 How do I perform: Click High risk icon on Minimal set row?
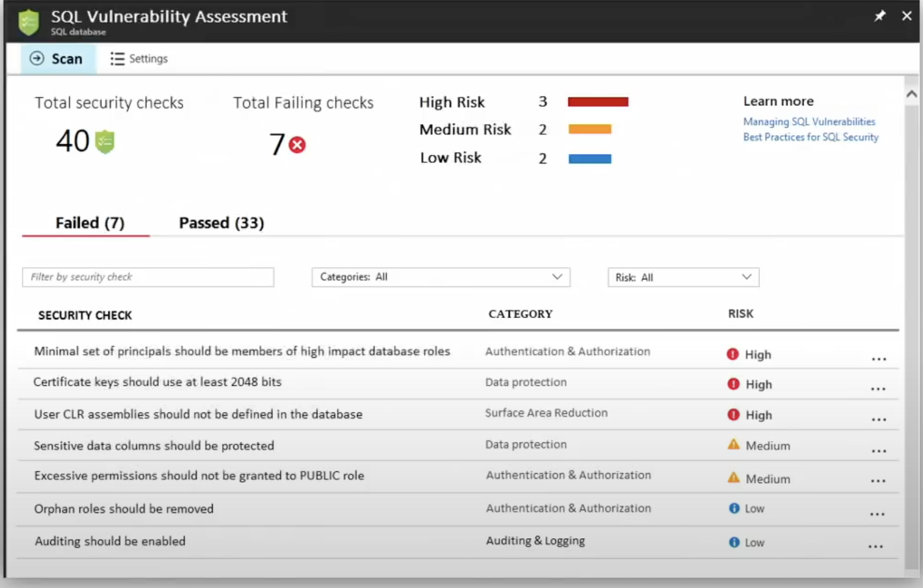pos(733,354)
